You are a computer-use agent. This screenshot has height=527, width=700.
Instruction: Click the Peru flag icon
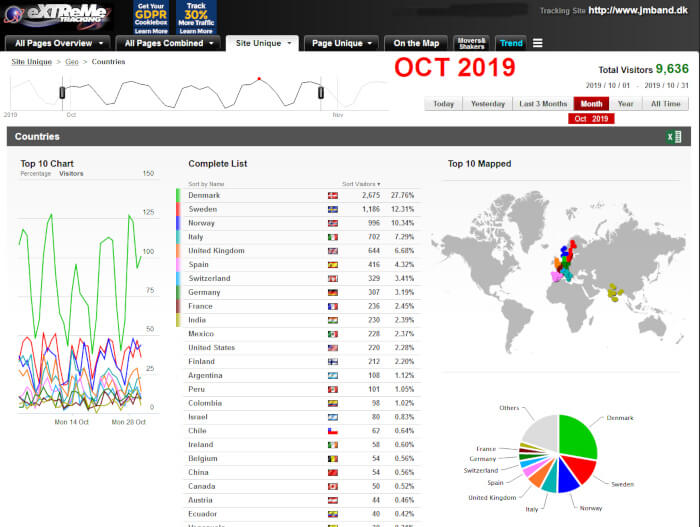333,389
